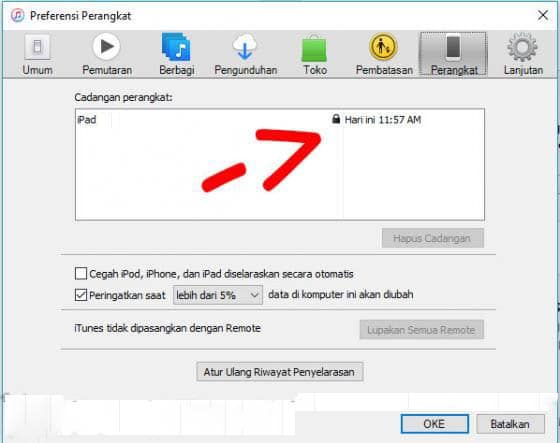Screen dimensions: 560x443
Task: Click the lock icon beside backup date
Action: coord(336,119)
